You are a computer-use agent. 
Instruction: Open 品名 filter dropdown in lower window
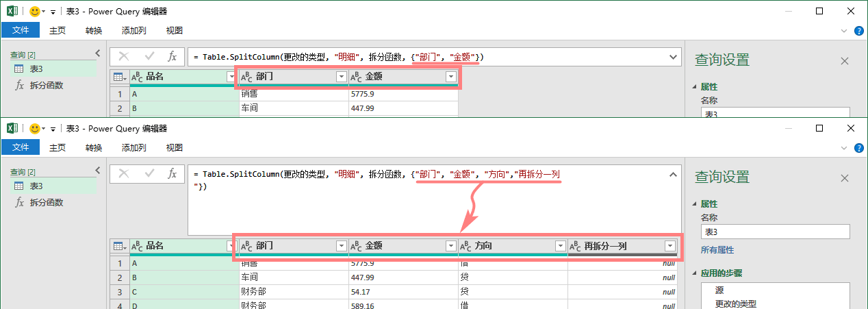232,246
